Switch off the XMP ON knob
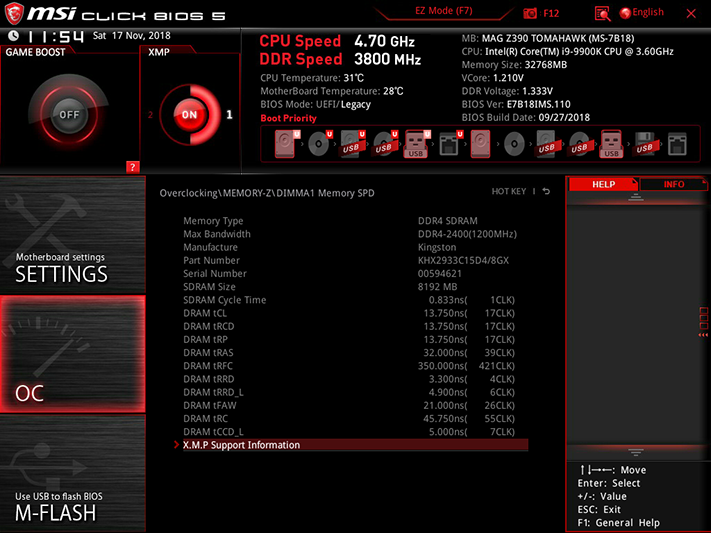The image size is (711, 533). point(190,114)
